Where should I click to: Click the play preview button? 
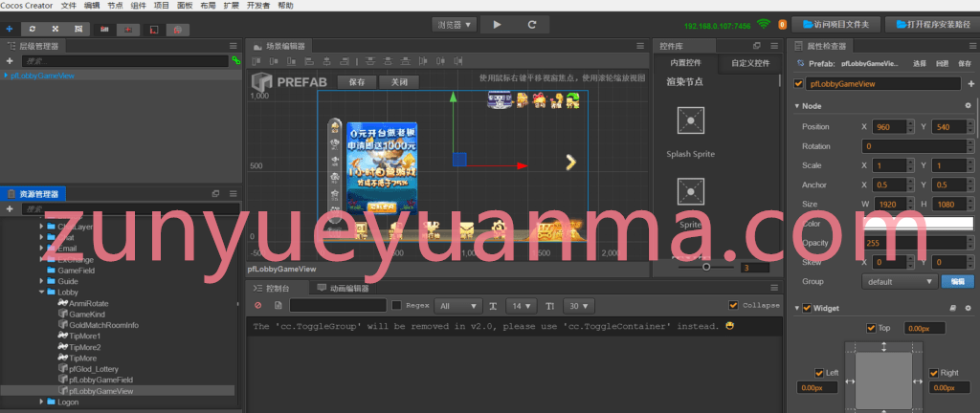tap(497, 24)
